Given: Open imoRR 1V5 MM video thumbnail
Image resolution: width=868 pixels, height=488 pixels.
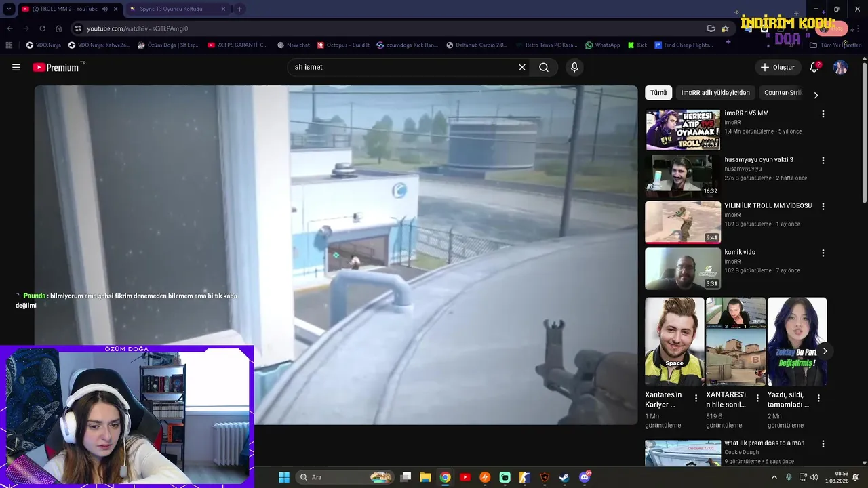Looking at the screenshot, I should click(x=683, y=129).
